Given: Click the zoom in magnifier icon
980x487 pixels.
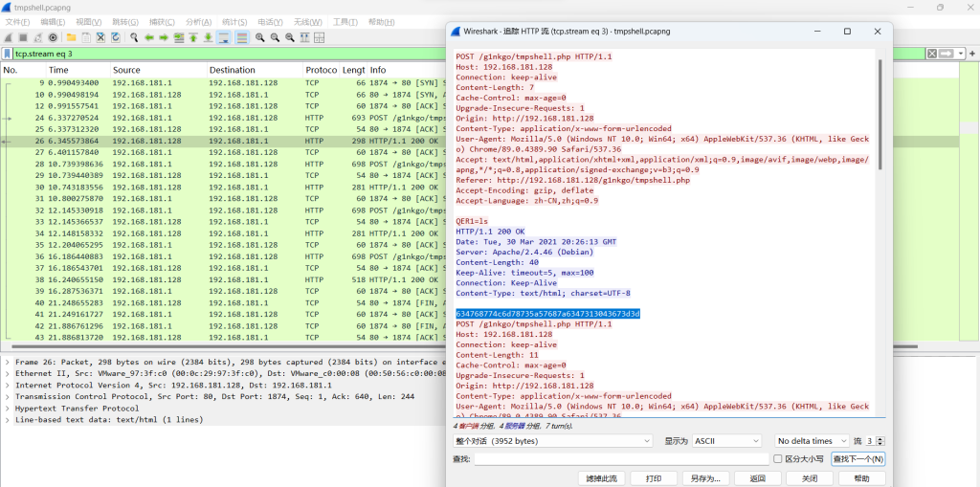Looking at the screenshot, I should [259, 37].
